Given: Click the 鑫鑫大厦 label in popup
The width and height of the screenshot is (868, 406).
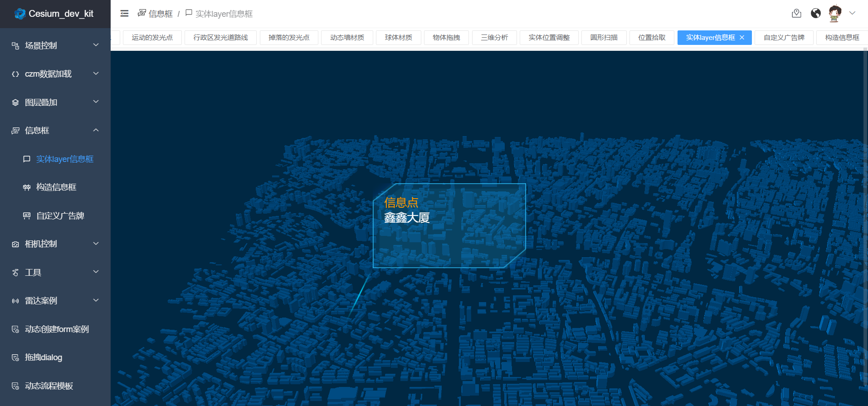Looking at the screenshot, I should (x=407, y=218).
